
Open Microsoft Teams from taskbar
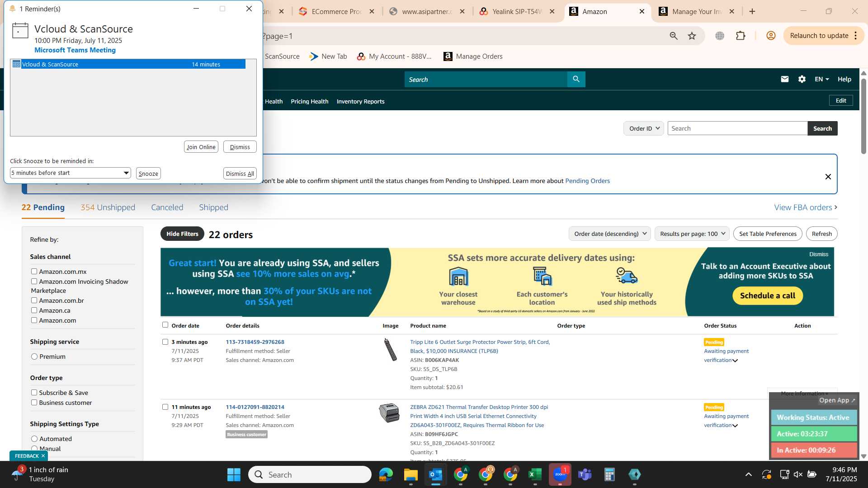tap(585, 474)
